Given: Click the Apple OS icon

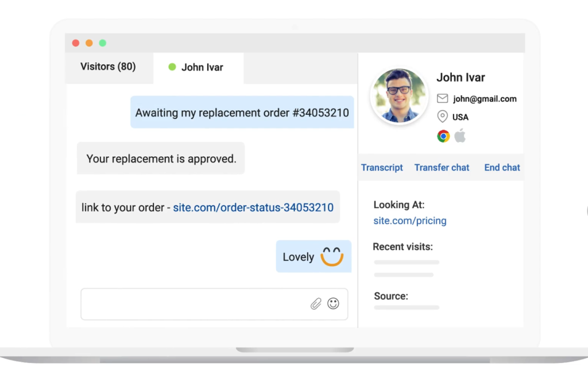Looking at the screenshot, I should (x=460, y=136).
